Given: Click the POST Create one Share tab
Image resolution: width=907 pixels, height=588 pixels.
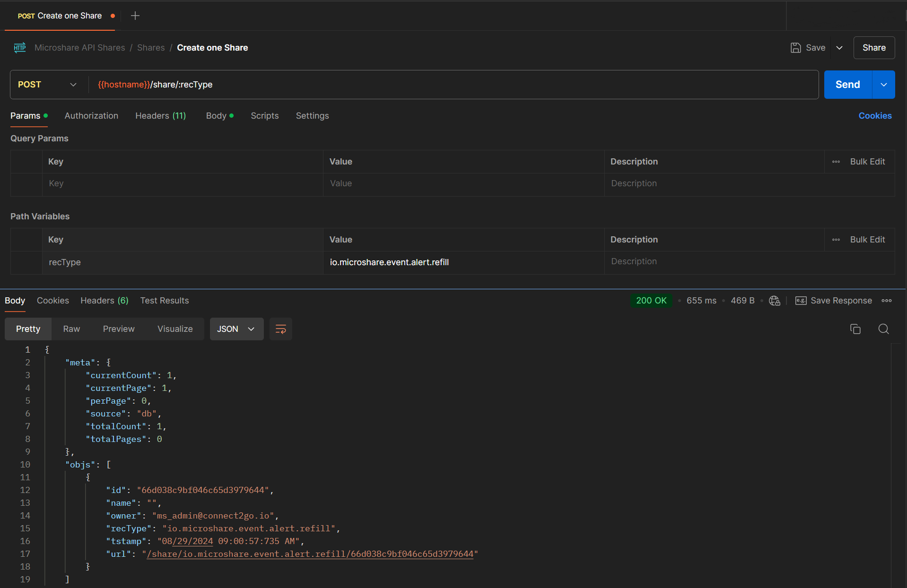Looking at the screenshot, I should coord(60,16).
